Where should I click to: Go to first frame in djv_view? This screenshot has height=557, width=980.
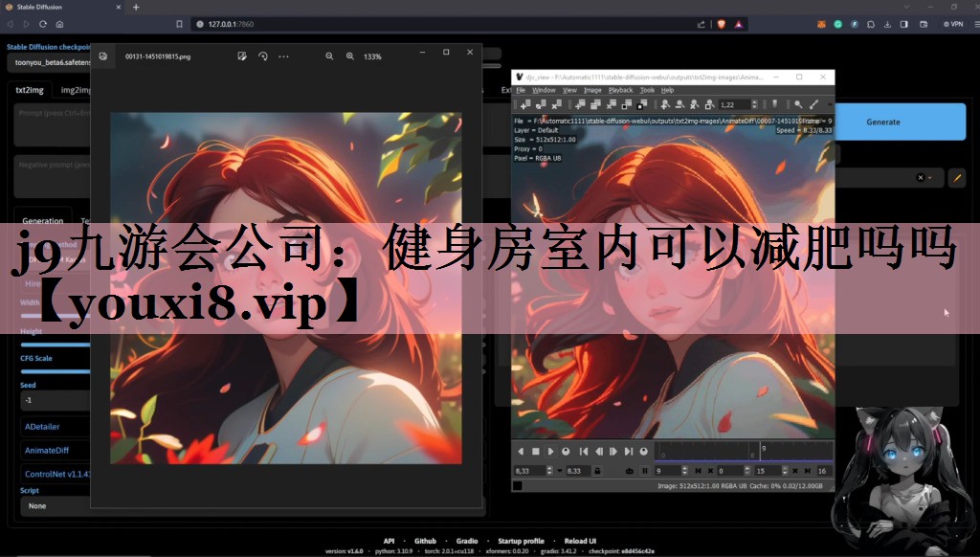[x=584, y=452]
